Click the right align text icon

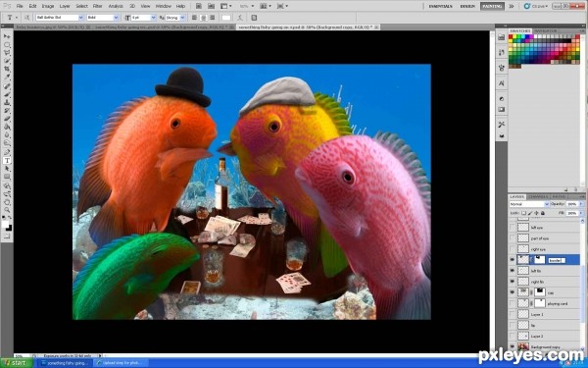coord(213,18)
